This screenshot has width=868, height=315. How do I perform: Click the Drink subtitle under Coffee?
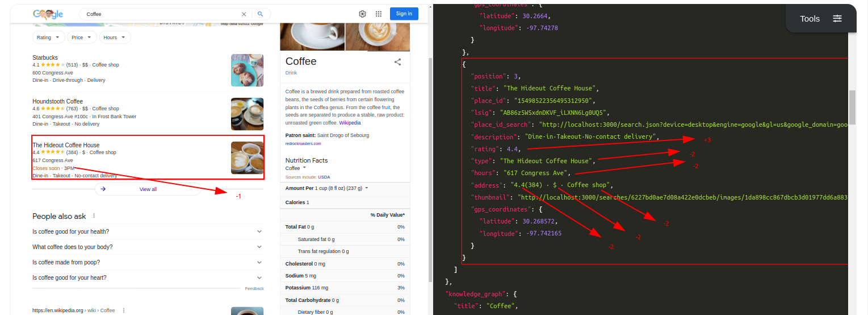291,73
